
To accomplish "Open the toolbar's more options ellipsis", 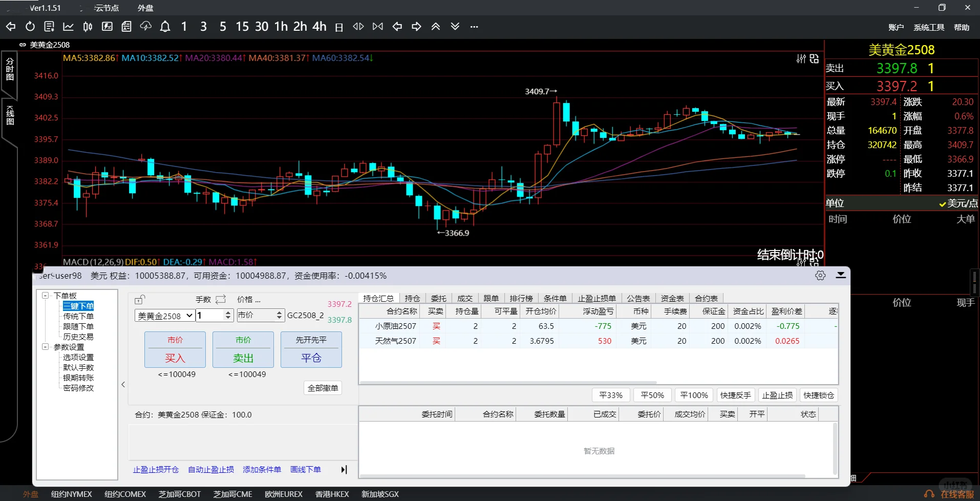I will click(x=474, y=27).
